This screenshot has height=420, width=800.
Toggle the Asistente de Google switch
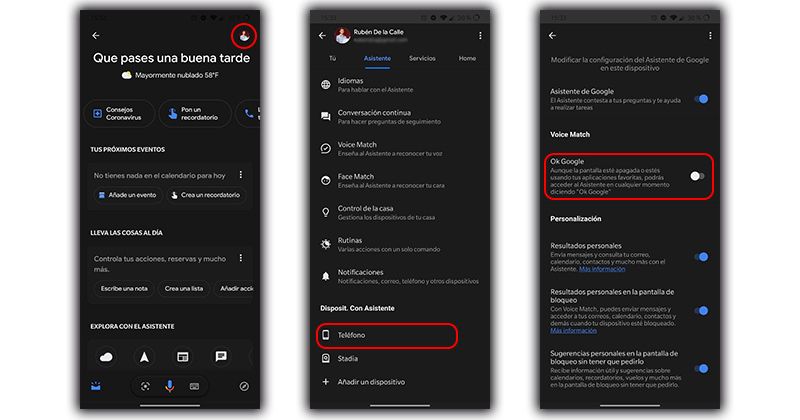[x=702, y=99]
